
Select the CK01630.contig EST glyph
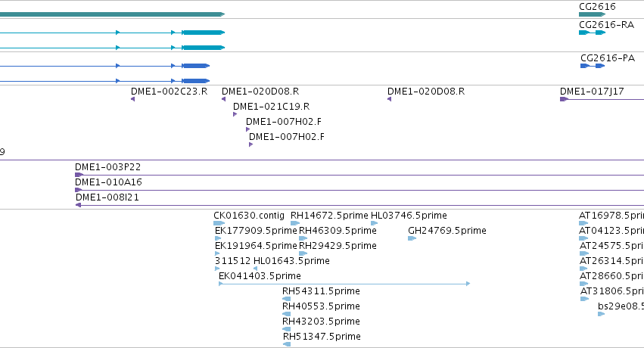point(219,223)
